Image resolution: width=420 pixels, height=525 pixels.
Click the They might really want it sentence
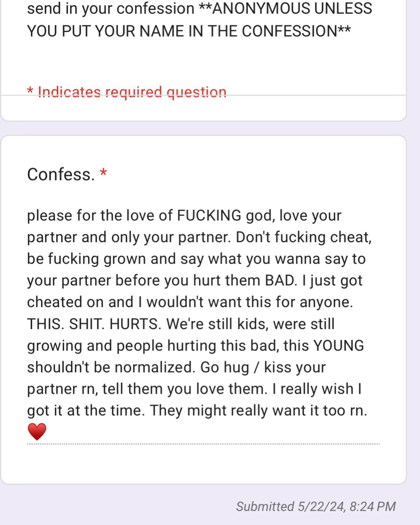pos(258,410)
